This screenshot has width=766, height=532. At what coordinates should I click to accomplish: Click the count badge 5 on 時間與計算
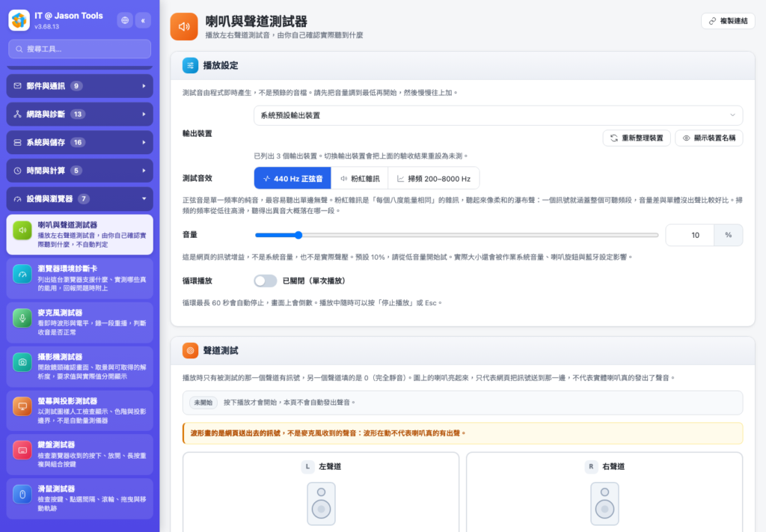pos(76,171)
